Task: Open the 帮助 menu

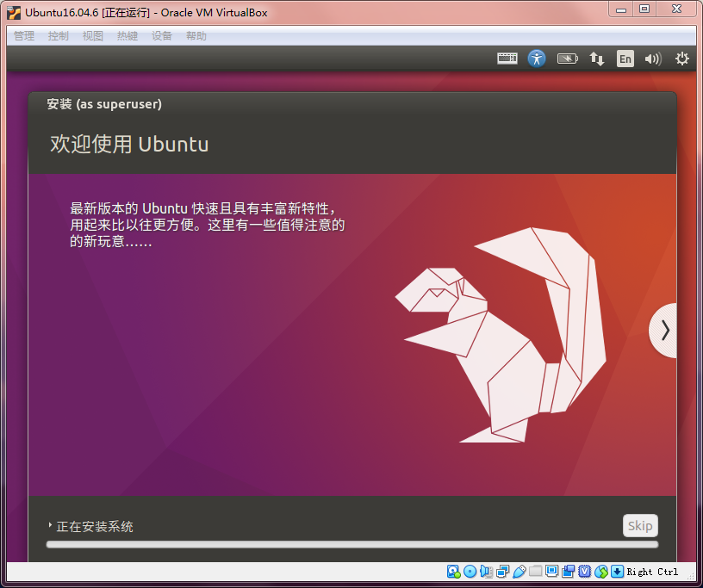Action: [x=196, y=36]
